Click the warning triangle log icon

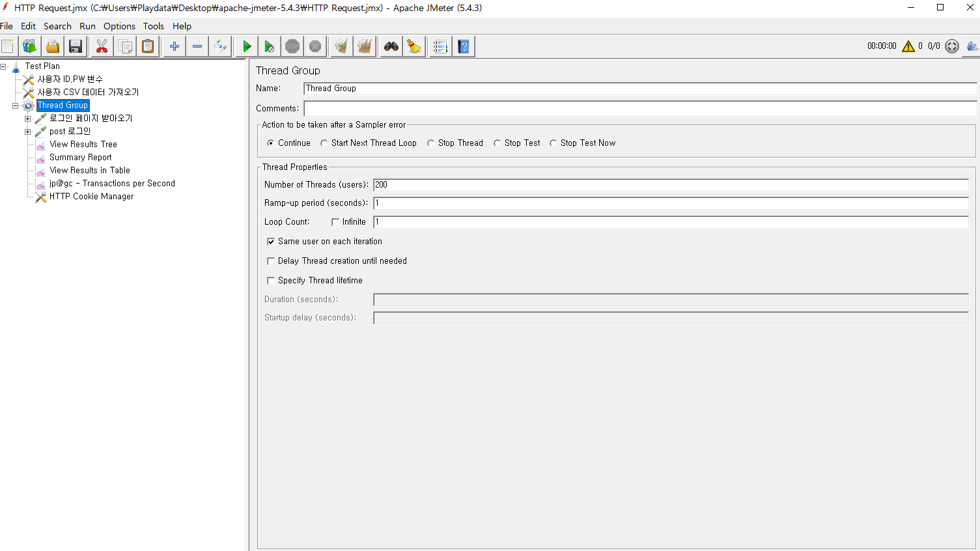pos(908,46)
